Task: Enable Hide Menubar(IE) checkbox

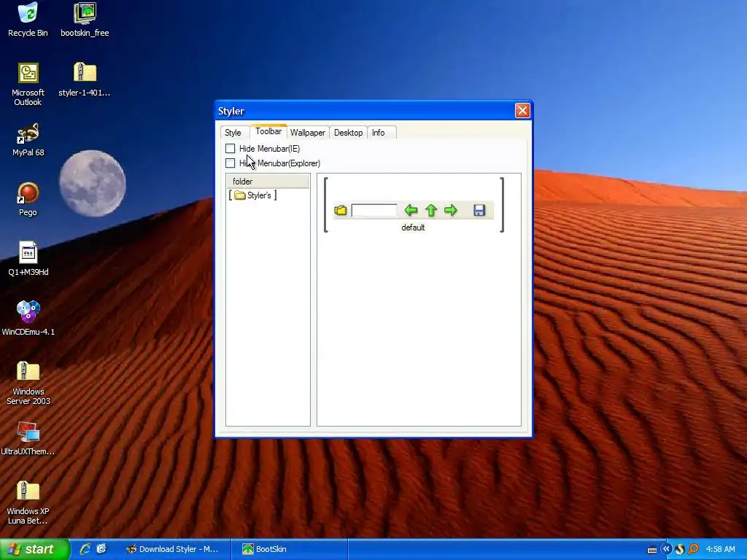Action: click(x=230, y=149)
